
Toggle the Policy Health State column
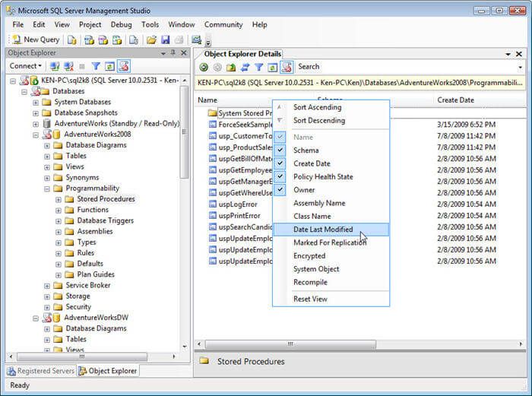tap(280, 176)
